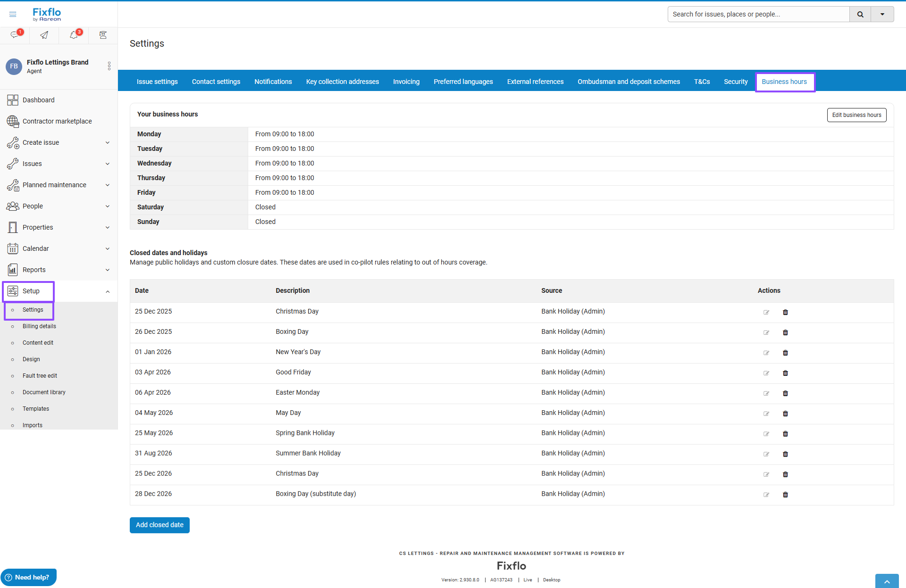Switch to the Notifications tab
906x588 pixels.
tap(273, 82)
